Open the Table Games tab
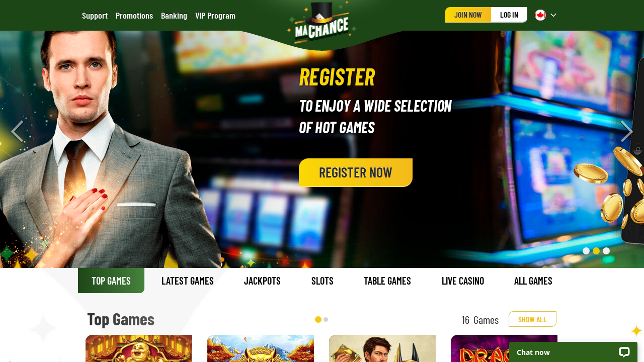Screen dimensions: 644x362 [x=387, y=281]
